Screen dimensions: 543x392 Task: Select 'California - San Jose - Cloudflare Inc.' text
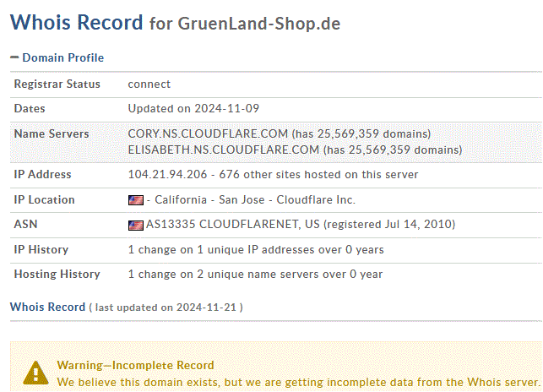[255, 200]
